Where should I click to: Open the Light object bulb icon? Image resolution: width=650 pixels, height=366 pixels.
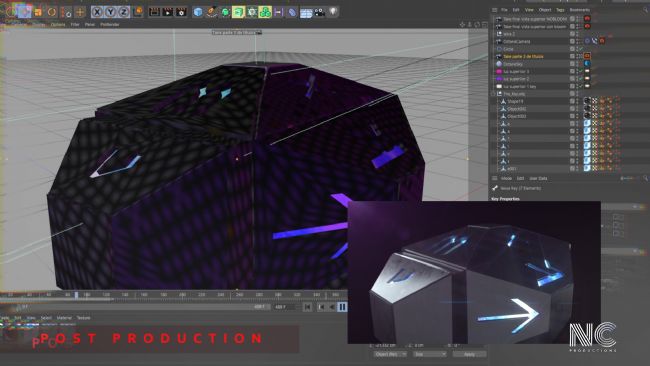(x=333, y=12)
